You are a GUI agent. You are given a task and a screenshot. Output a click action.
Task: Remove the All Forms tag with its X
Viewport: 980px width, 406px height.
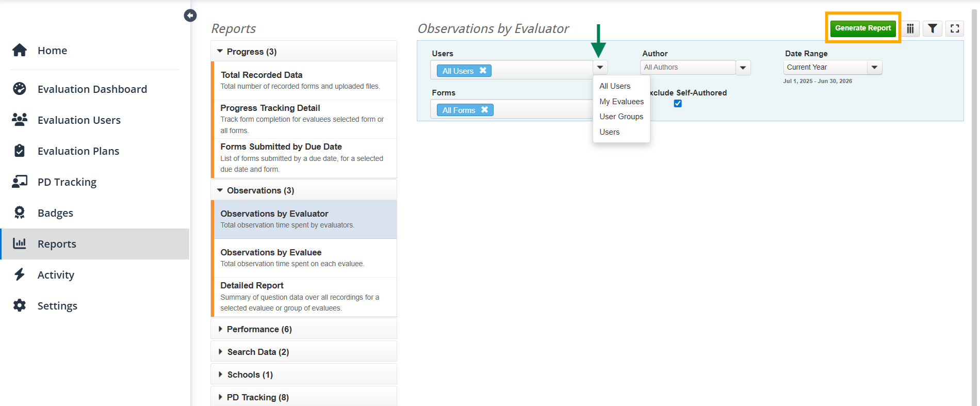[x=484, y=110]
